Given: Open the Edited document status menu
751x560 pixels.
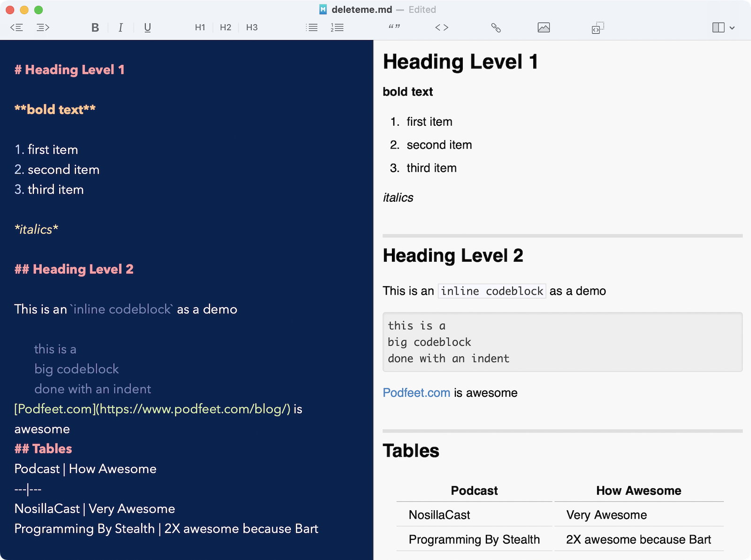Looking at the screenshot, I should click(x=422, y=9).
